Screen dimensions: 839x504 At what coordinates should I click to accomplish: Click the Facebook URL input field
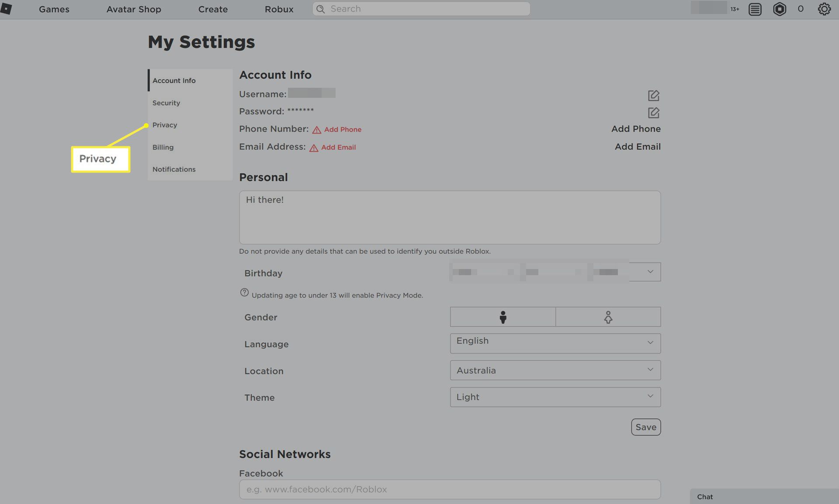click(x=450, y=489)
